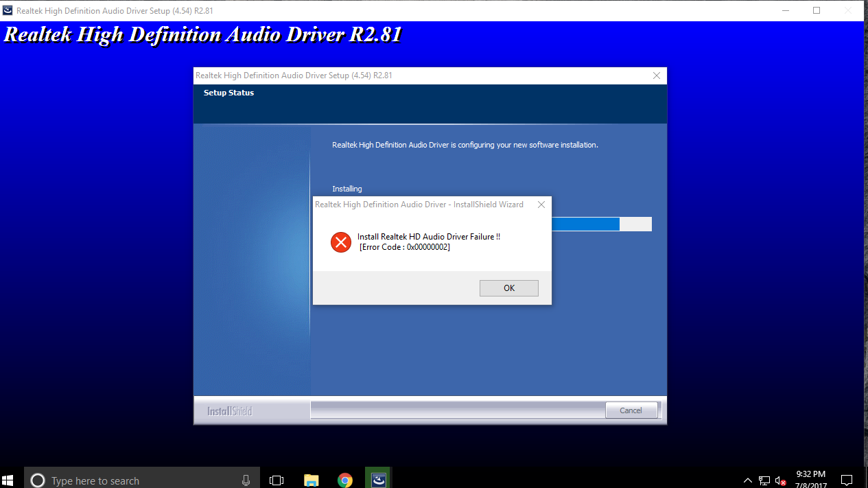Launch Google Chrome from the taskbar
Viewport: 868px width, 488px height.
pyautogui.click(x=344, y=480)
